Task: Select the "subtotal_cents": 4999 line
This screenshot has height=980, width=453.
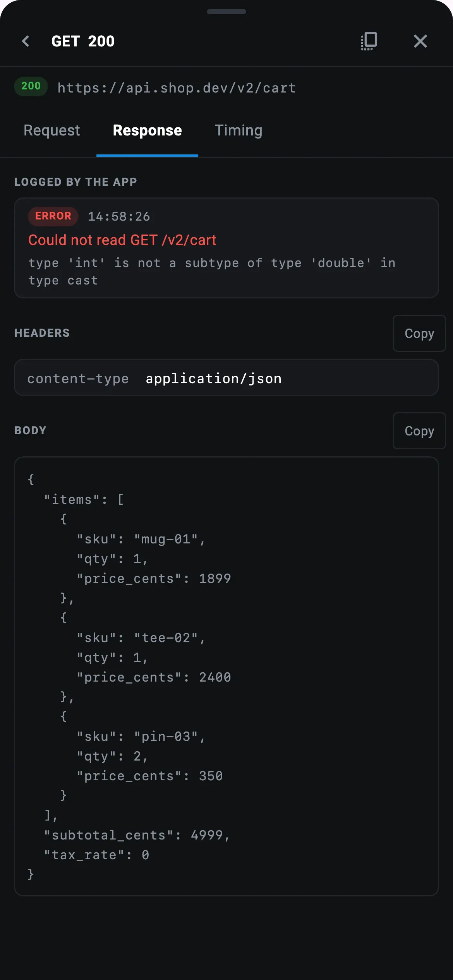Action: (x=137, y=835)
